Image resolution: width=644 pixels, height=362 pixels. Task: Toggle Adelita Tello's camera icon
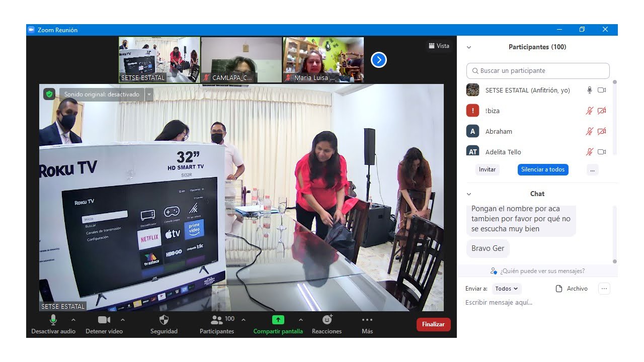pos(602,151)
